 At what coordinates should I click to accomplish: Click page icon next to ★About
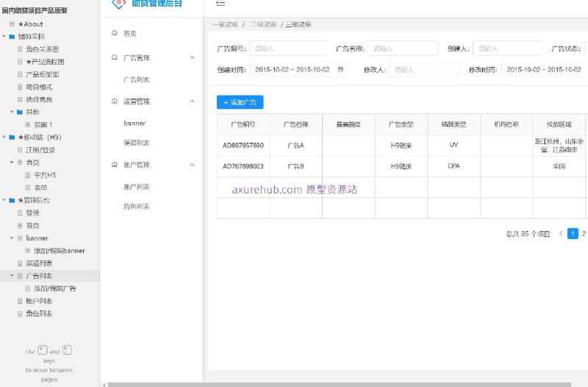12,24
